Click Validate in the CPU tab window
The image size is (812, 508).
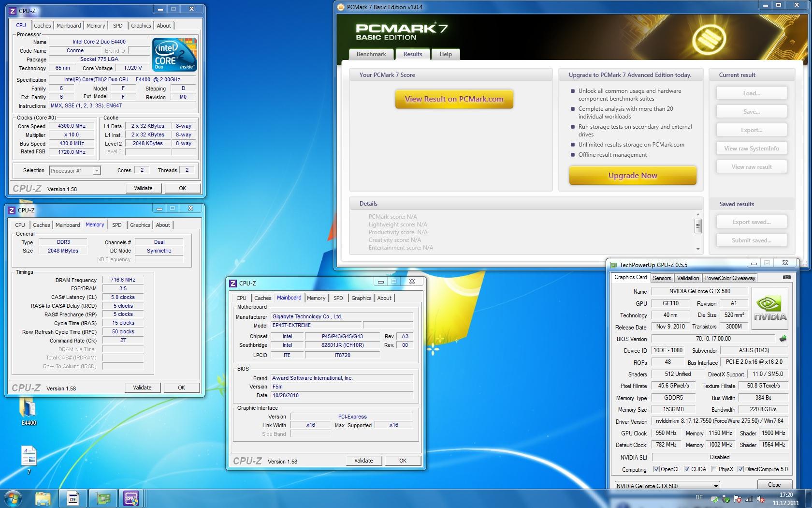pyautogui.click(x=143, y=188)
